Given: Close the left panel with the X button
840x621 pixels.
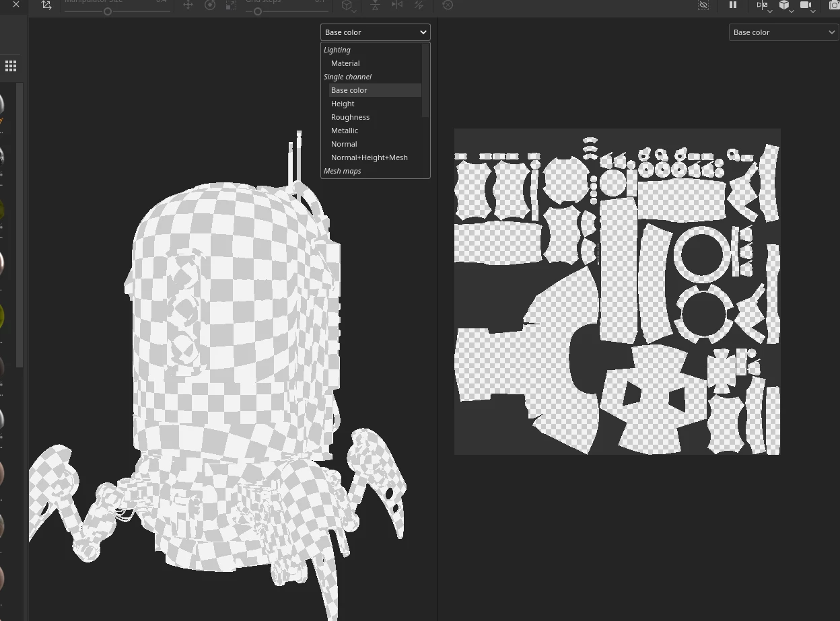Looking at the screenshot, I should click(16, 5).
